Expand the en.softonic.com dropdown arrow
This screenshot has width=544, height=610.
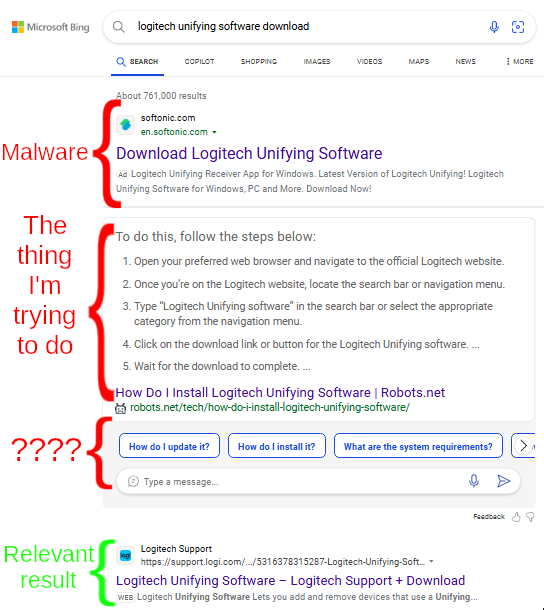pyautogui.click(x=214, y=132)
